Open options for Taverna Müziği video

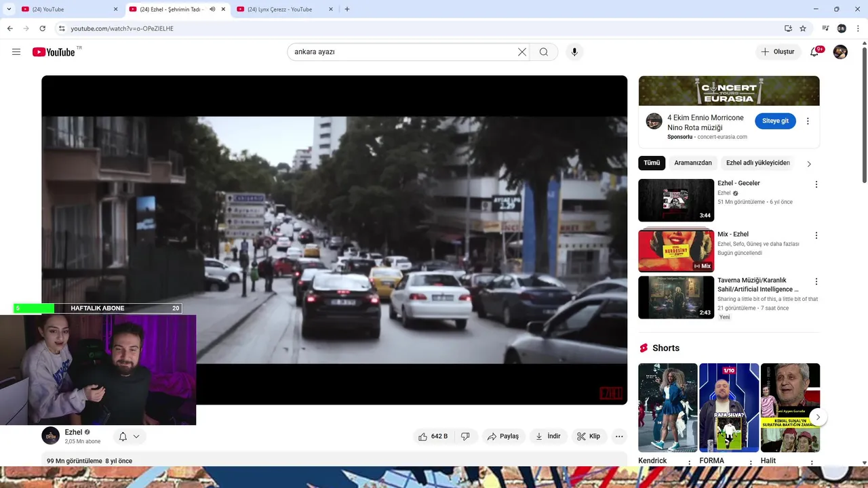816,281
